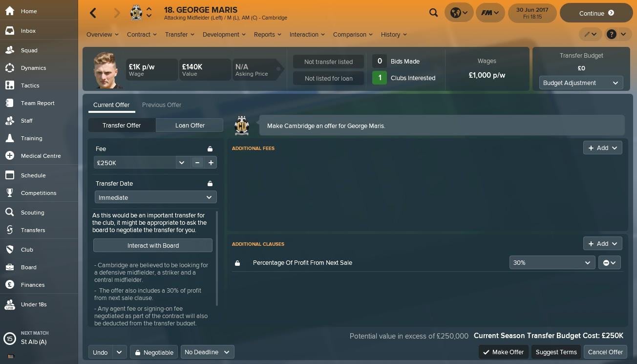Switch to the Previous Offer tab

coord(162,105)
